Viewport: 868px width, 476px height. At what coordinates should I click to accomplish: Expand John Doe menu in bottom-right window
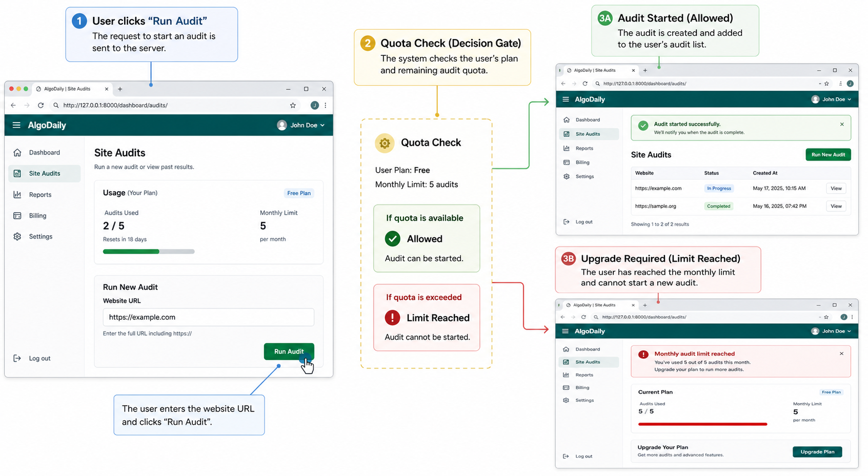tap(831, 331)
